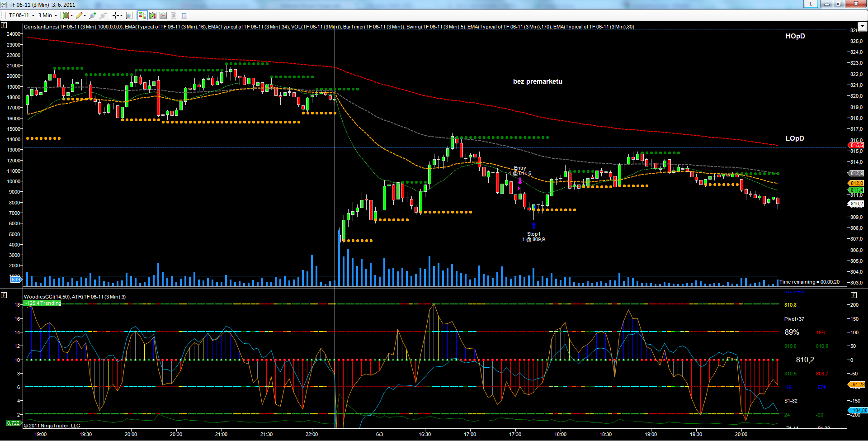The width and height of the screenshot is (868, 441).
Task: Click the large 810,2 price readout
Action: (x=805, y=360)
